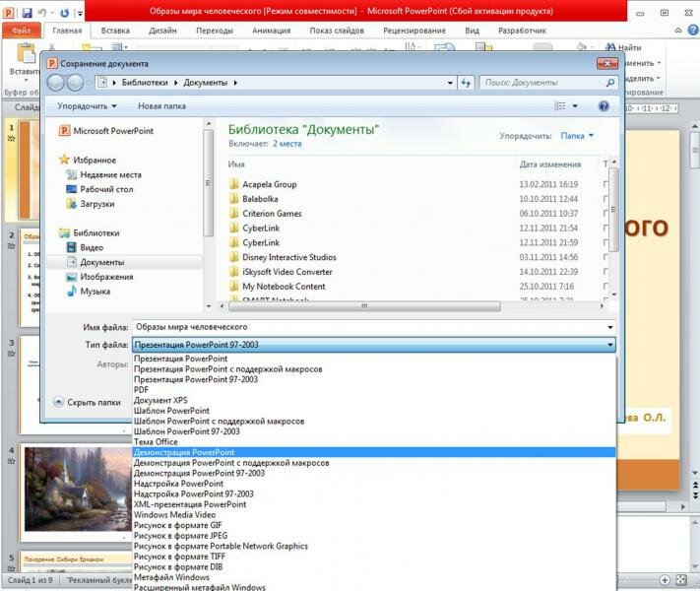Select Избранное in the navigation pane
The width and height of the screenshot is (700, 591).
pos(88,160)
